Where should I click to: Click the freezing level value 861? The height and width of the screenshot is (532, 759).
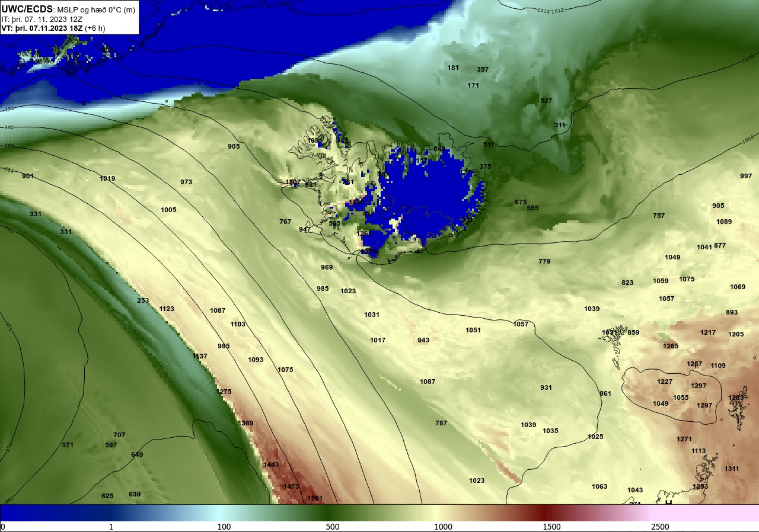(605, 393)
